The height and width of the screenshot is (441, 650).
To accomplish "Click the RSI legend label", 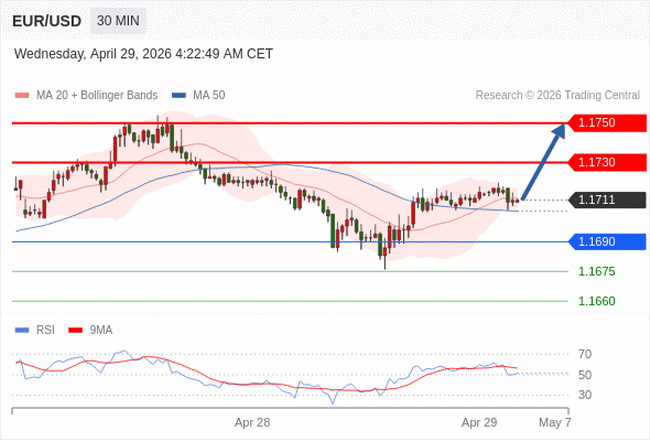I will 46,330.
